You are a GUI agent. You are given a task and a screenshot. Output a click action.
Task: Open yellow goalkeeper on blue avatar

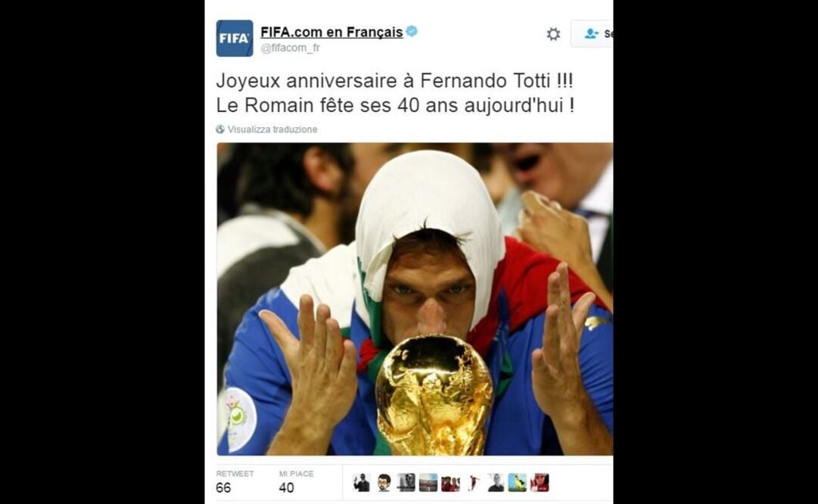[x=518, y=483]
